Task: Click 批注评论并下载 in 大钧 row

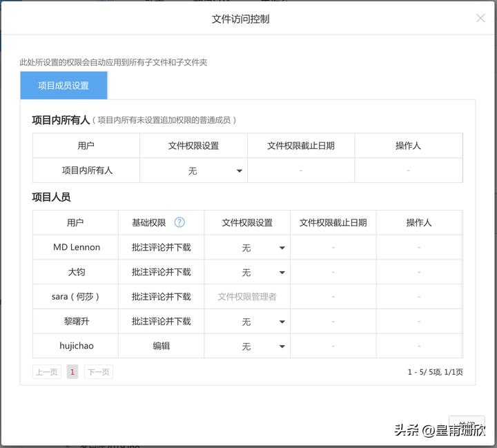Action: [x=161, y=272]
